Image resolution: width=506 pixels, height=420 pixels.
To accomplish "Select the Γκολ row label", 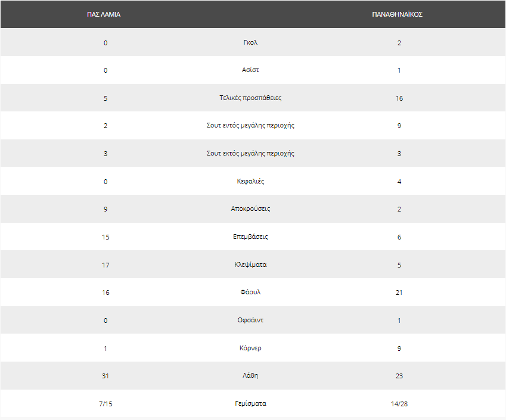I will [x=250, y=42].
